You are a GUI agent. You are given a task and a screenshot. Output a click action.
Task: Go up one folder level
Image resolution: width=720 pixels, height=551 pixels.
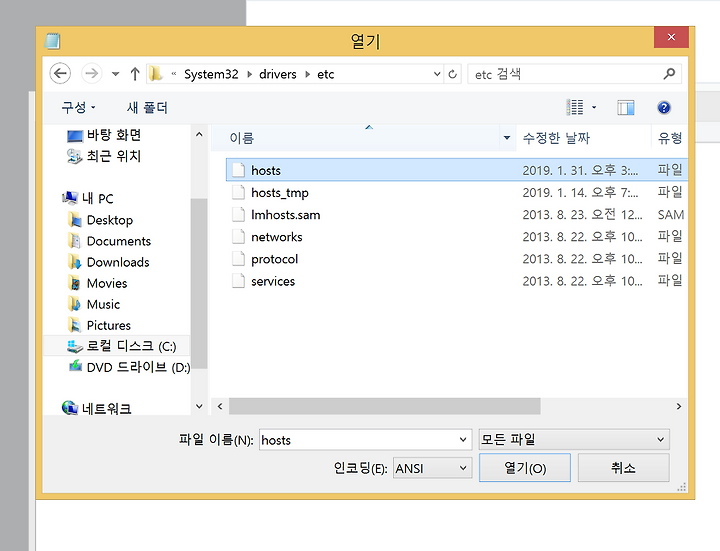tap(135, 74)
